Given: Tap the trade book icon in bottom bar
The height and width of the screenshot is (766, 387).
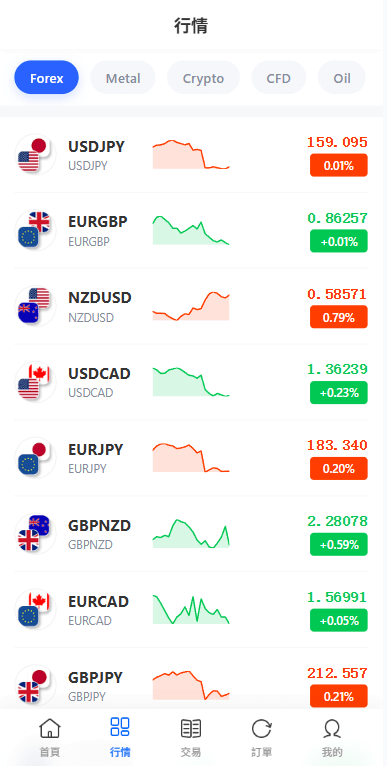Looking at the screenshot, I should coord(191,728).
